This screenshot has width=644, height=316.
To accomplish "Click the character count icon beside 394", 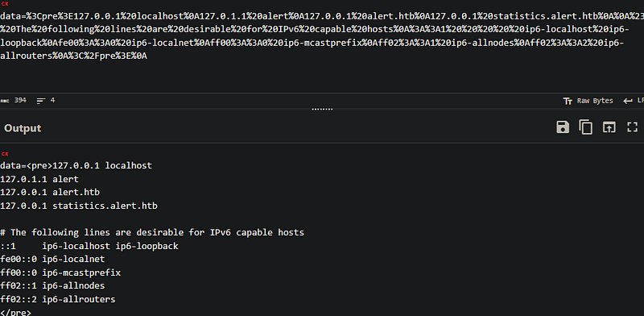I will pos(5,101).
